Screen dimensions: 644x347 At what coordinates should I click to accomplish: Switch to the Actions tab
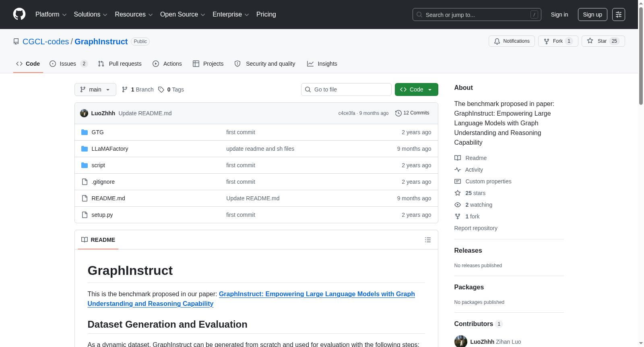tap(167, 64)
